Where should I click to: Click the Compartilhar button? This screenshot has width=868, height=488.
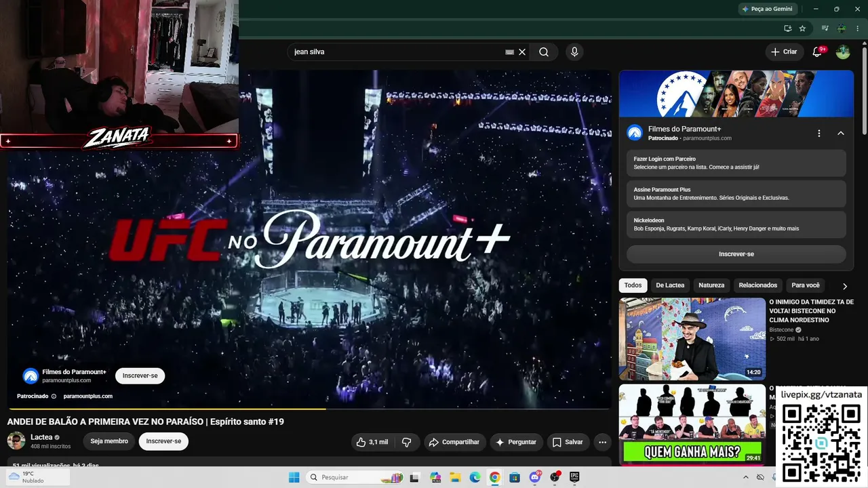[455, 442]
